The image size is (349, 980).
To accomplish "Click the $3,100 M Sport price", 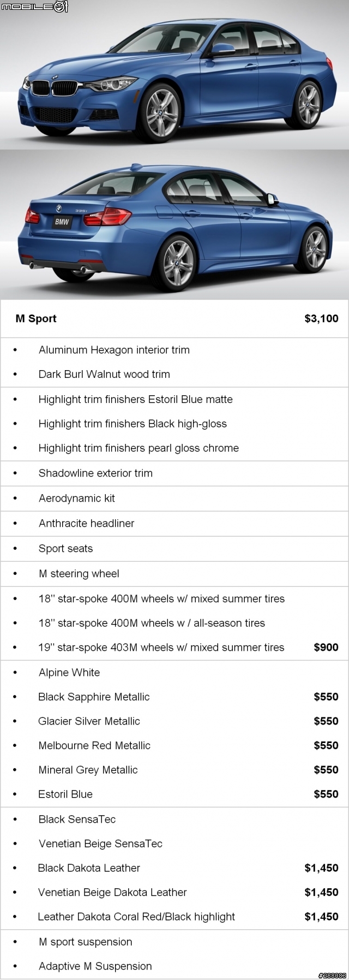I will [x=321, y=319].
